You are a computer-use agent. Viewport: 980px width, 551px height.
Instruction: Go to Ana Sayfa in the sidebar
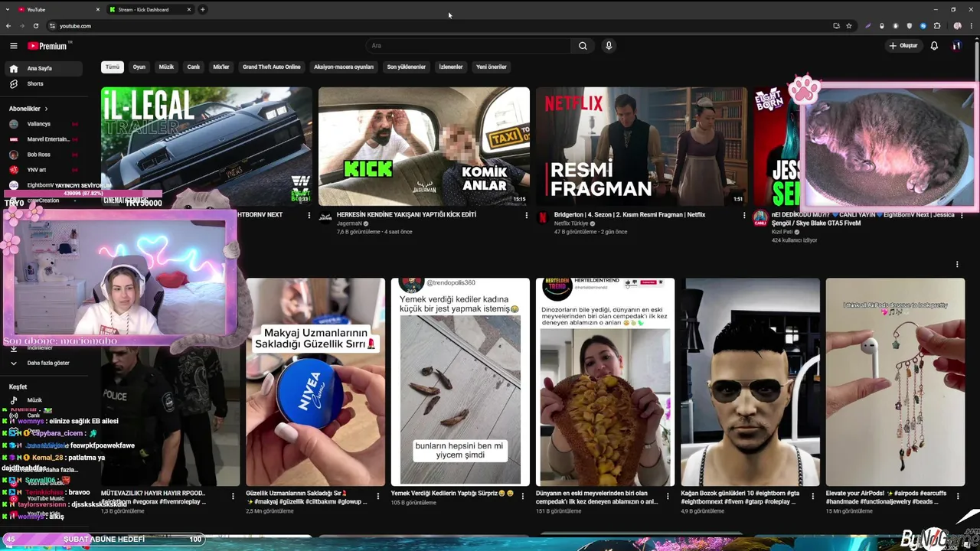pos(43,69)
